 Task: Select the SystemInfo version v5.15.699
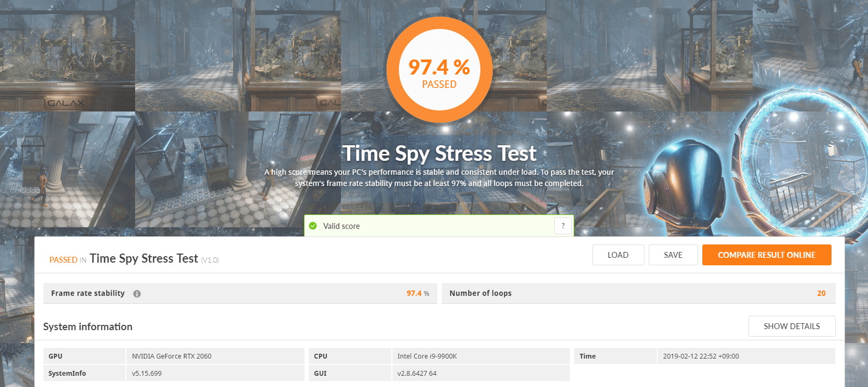pyautogui.click(x=147, y=373)
